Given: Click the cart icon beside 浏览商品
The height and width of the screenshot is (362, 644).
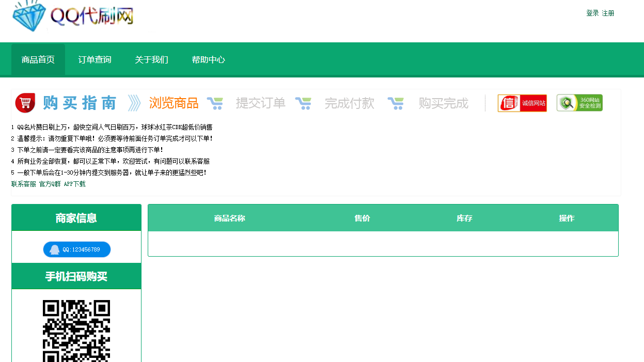Looking at the screenshot, I should 216,103.
